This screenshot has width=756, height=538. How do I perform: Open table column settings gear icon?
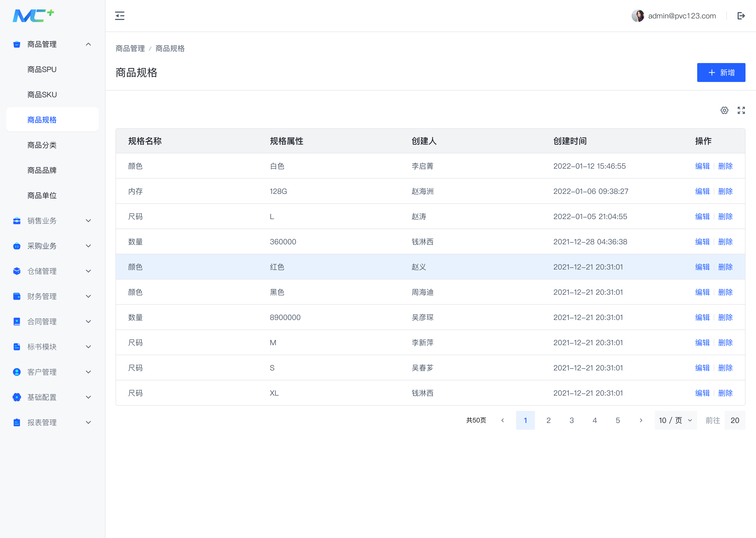724,110
